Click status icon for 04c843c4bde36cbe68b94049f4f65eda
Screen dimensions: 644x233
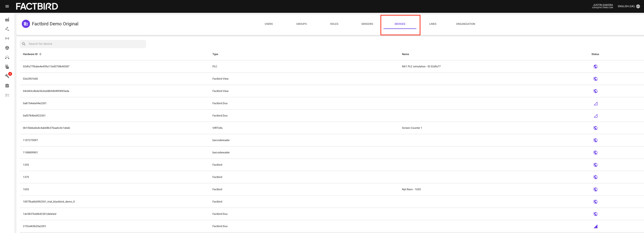click(595, 91)
